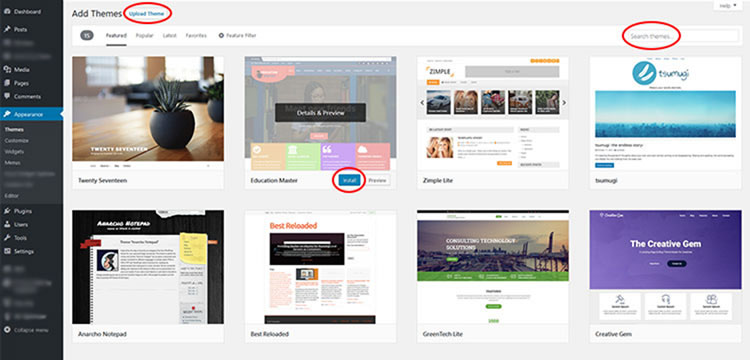Click the Zimple Lite theme name

point(438,181)
